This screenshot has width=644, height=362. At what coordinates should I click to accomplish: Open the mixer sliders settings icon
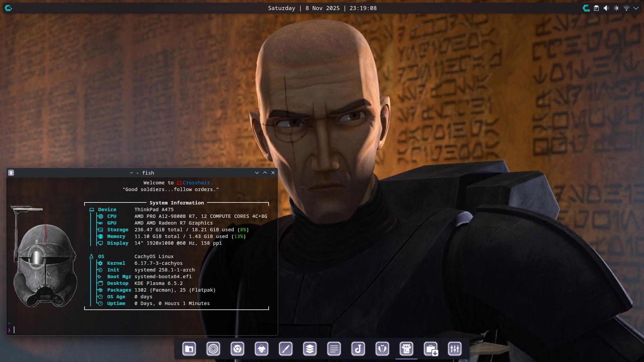(455, 349)
